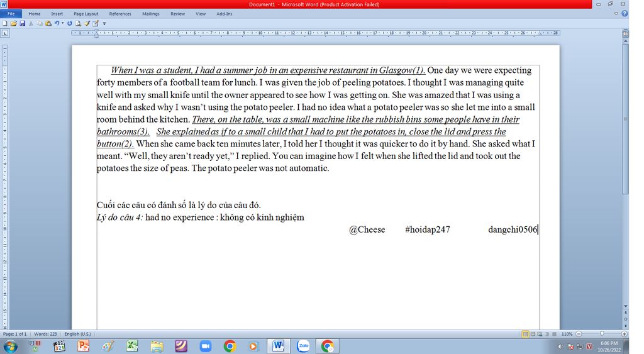Click the Redo/Repeat icon

pos(70,23)
